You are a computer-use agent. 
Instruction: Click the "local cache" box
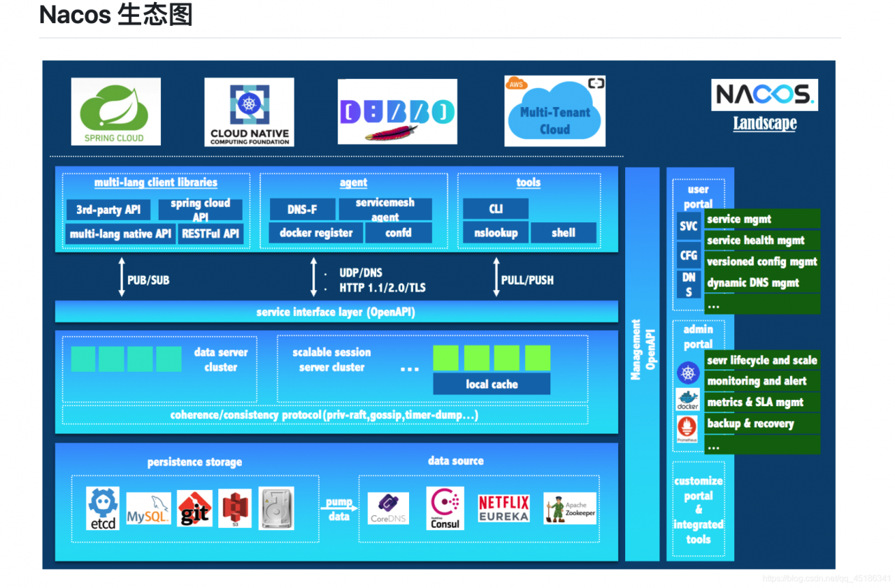point(492,384)
